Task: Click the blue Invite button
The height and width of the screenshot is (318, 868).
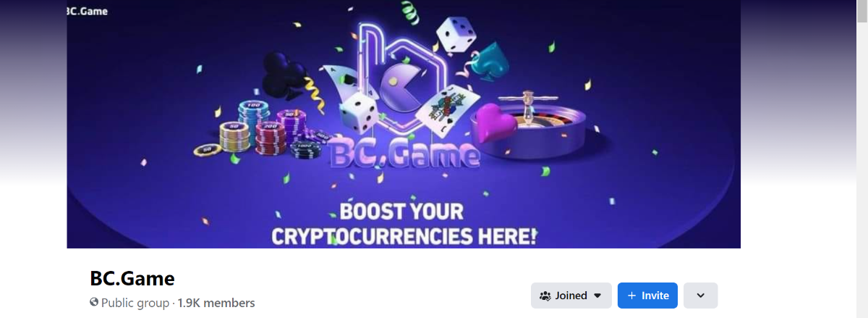Action: point(647,296)
